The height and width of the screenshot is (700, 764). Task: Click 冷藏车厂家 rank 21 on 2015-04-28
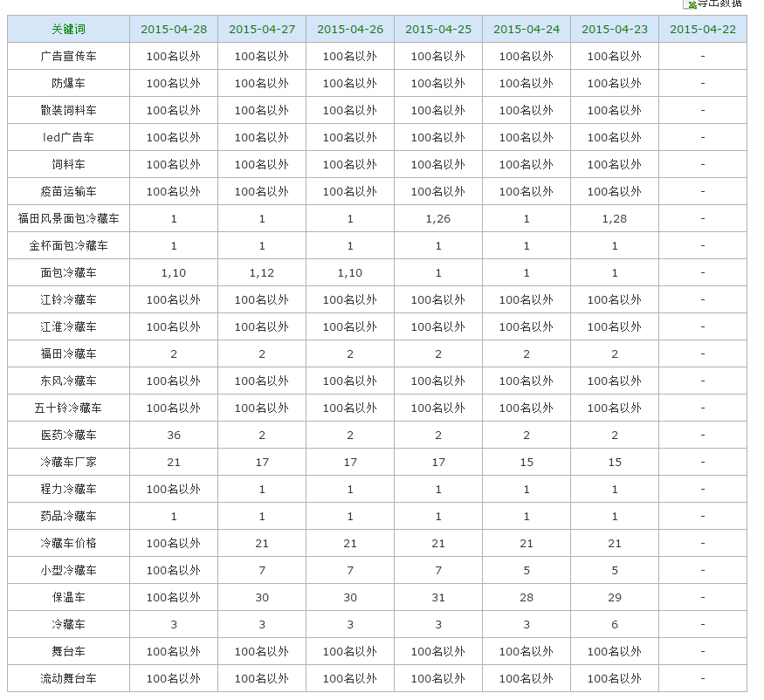click(174, 463)
